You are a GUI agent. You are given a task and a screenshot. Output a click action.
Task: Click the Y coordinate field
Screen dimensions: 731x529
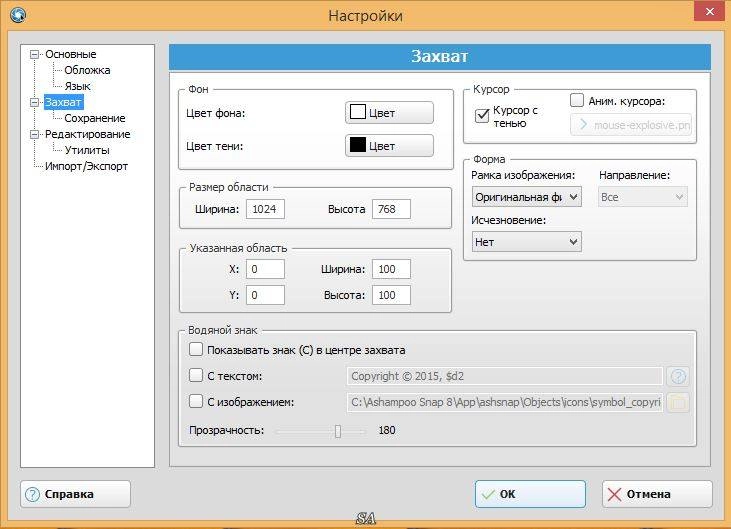(x=265, y=295)
